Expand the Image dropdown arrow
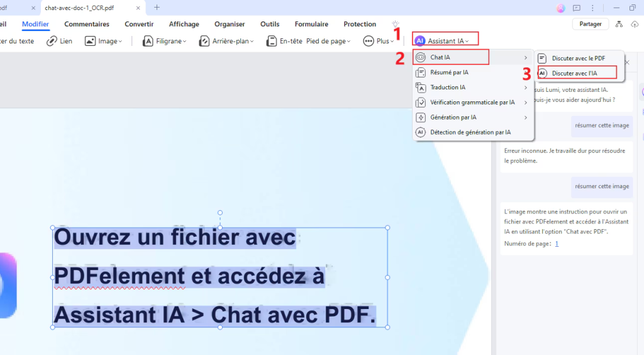 (x=120, y=42)
